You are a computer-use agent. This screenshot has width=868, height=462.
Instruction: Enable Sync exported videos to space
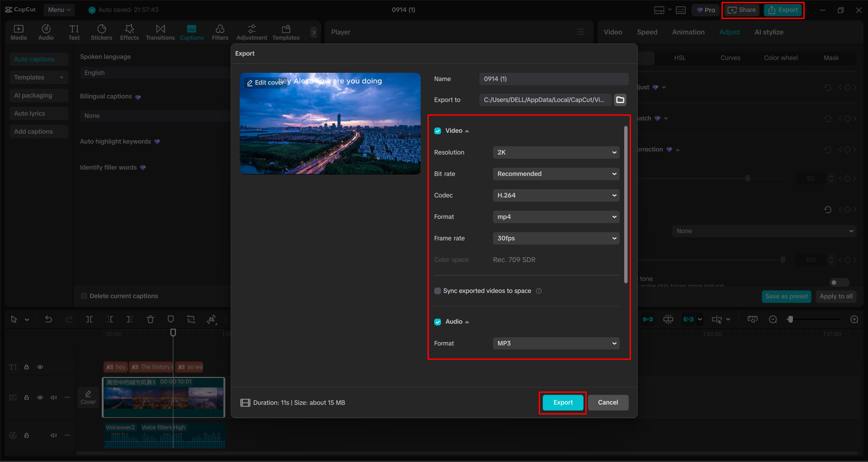click(437, 291)
